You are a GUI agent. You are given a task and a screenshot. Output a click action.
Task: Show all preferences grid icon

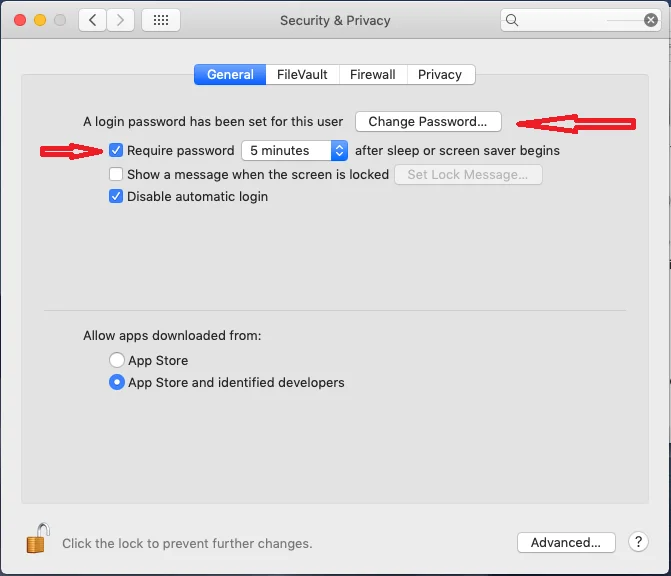[161, 20]
